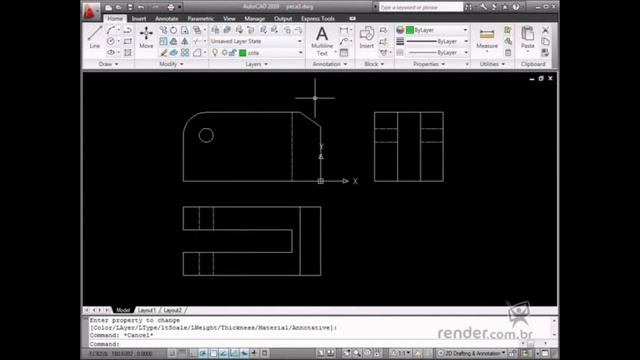This screenshot has width=640, height=360.
Task: Select the Erase tool in Modify panel
Action: [x=163, y=53]
